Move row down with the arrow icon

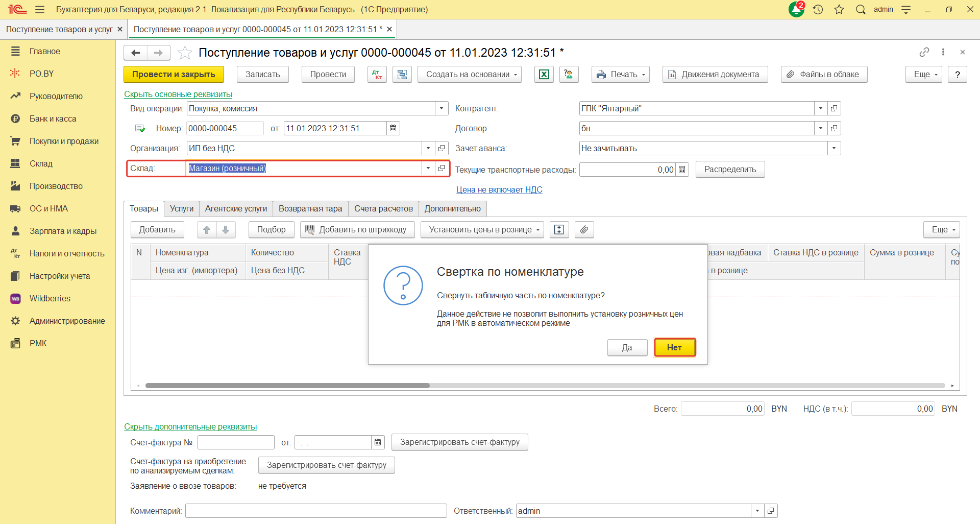tap(226, 230)
